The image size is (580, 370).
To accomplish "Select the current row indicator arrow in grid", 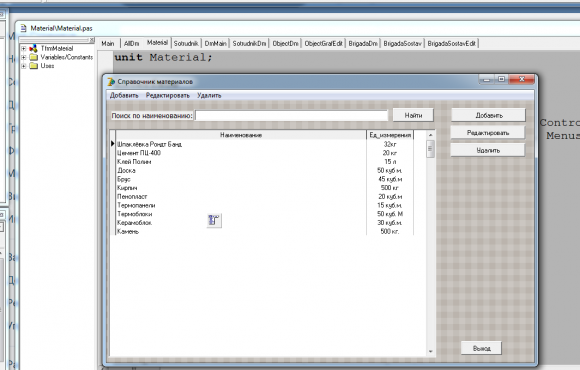I will point(112,144).
